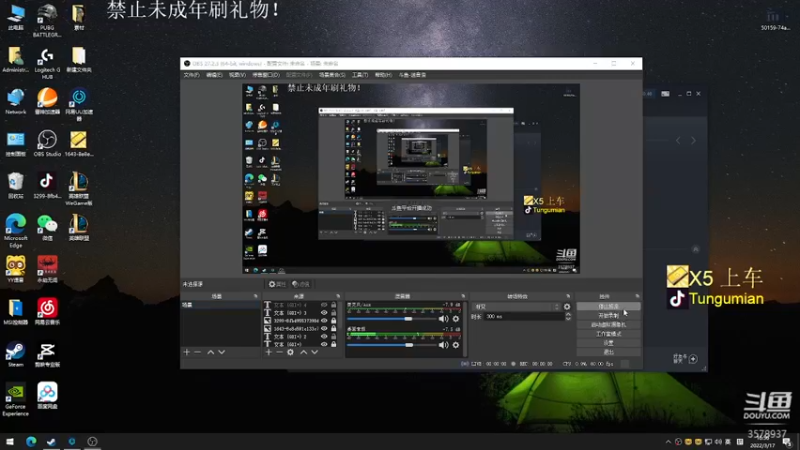800x450 pixels.
Task: Open the Logitech G HUB desktop icon
Action: click(47, 63)
